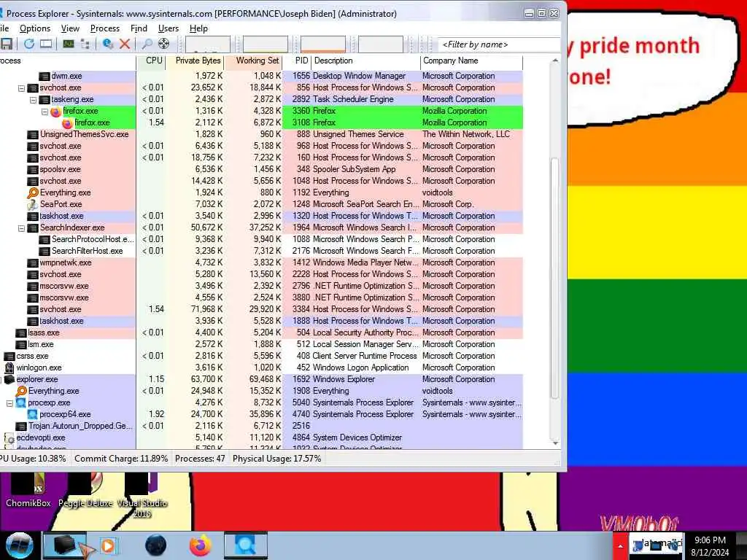Image resolution: width=747 pixels, height=560 pixels.
Task: Click the Find Window's Process crosshair icon
Action: [163, 44]
